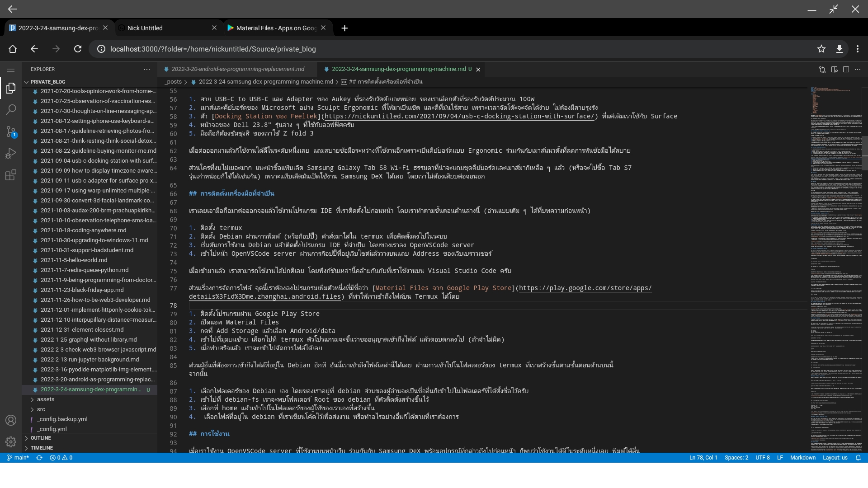868x488 pixels.
Task: Reload the localhost page
Action: pos(78,49)
